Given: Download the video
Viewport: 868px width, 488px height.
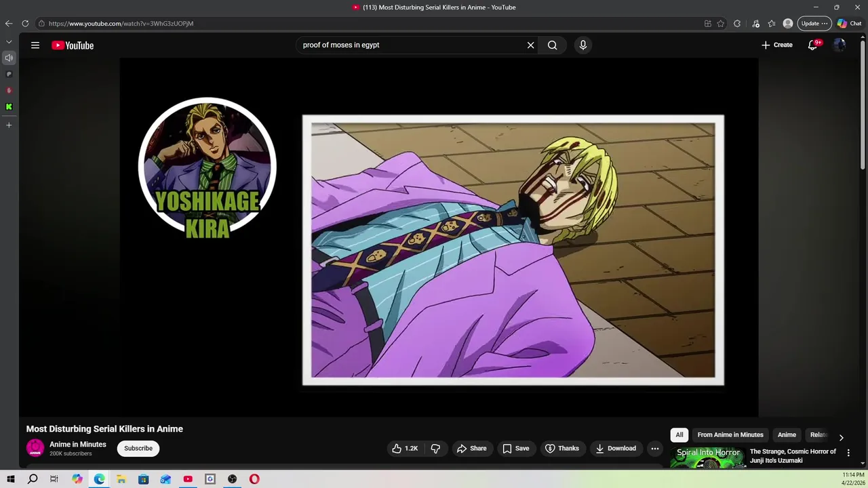Looking at the screenshot, I should click(x=616, y=448).
